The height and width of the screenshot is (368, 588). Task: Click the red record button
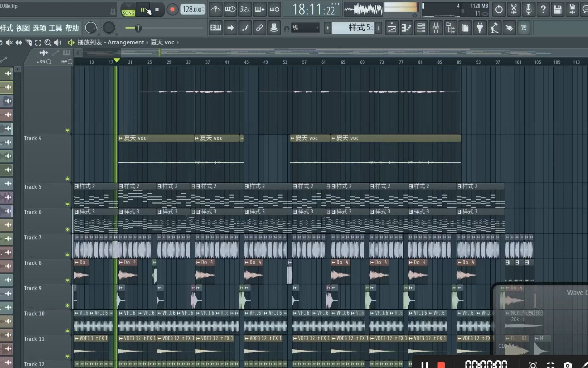[x=173, y=10]
